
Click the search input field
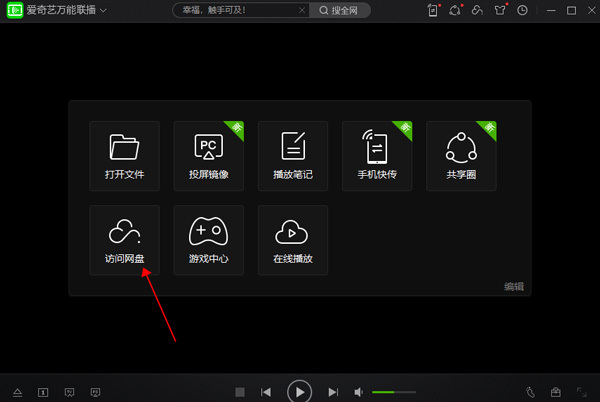click(240, 10)
